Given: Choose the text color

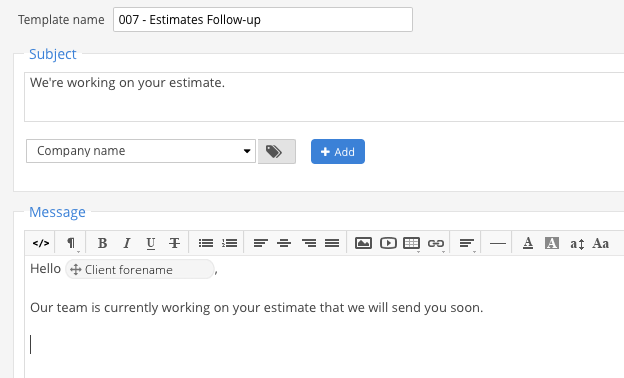Looking at the screenshot, I should 528,243.
